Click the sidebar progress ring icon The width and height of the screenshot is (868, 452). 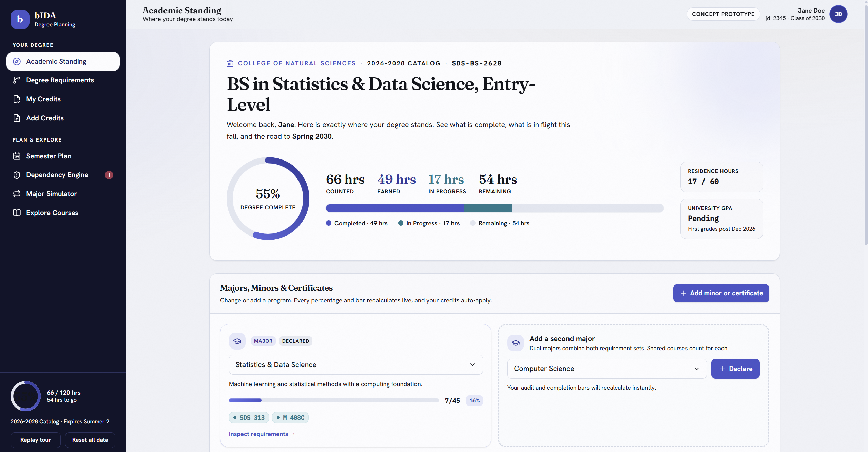click(x=26, y=396)
